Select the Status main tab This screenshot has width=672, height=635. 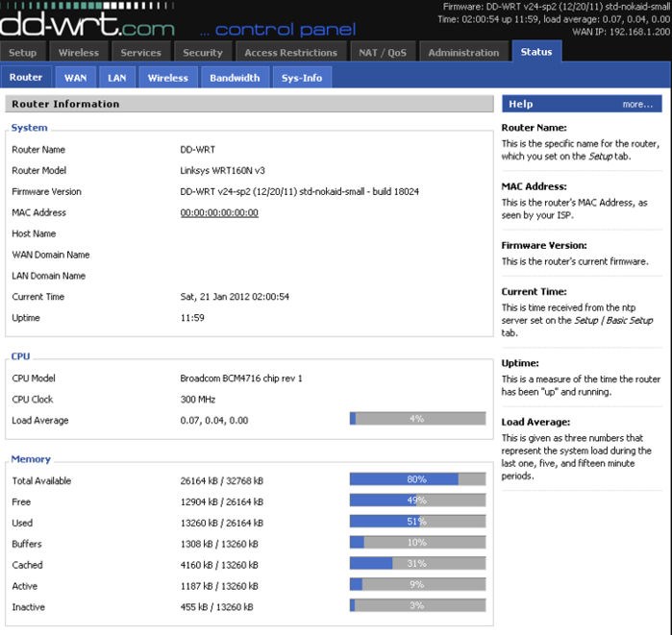[536, 51]
